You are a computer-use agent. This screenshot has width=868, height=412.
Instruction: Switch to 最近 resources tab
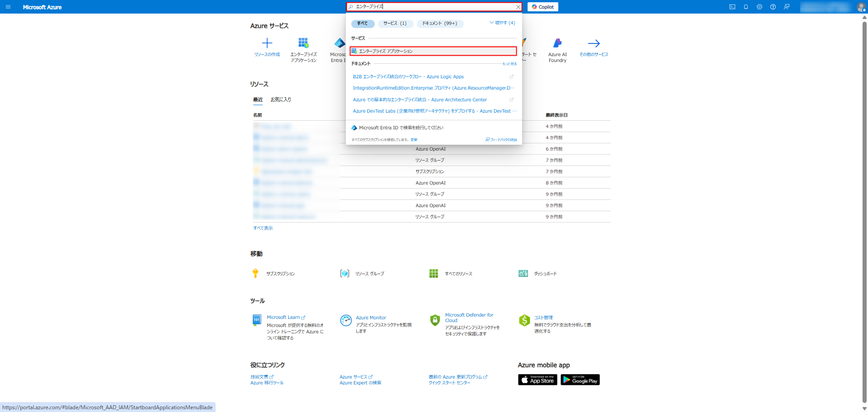258,100
